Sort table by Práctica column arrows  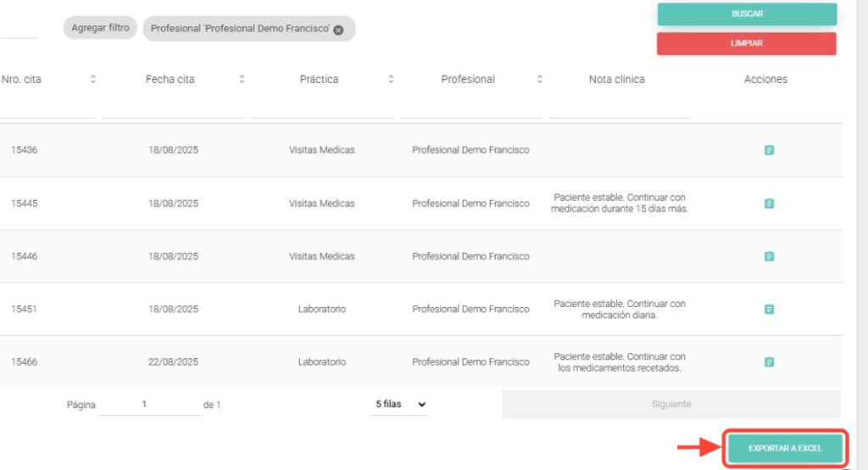point(391,80)
